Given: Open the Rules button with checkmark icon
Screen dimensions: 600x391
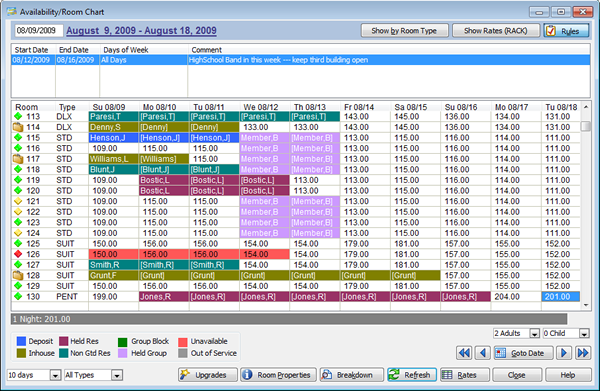Looking at the screenshot, I should 567,31.
